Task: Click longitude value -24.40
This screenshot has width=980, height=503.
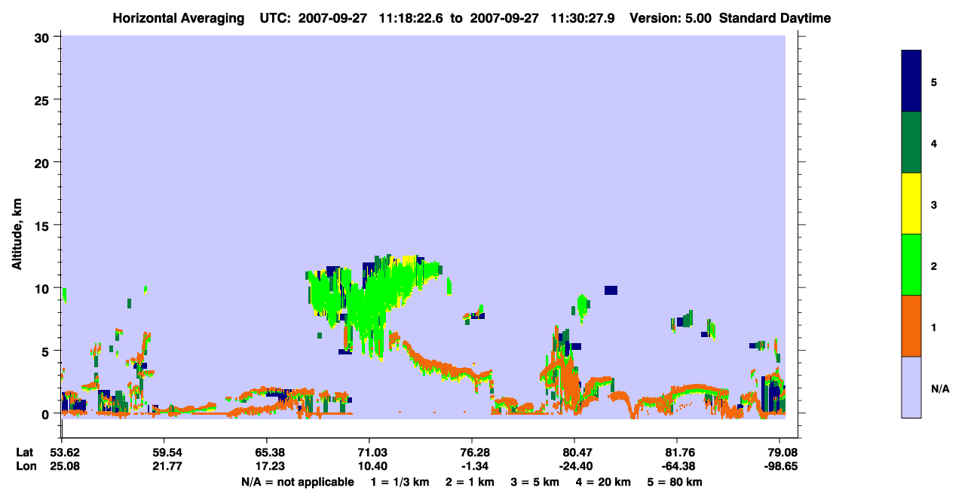Action: point(574,466)
